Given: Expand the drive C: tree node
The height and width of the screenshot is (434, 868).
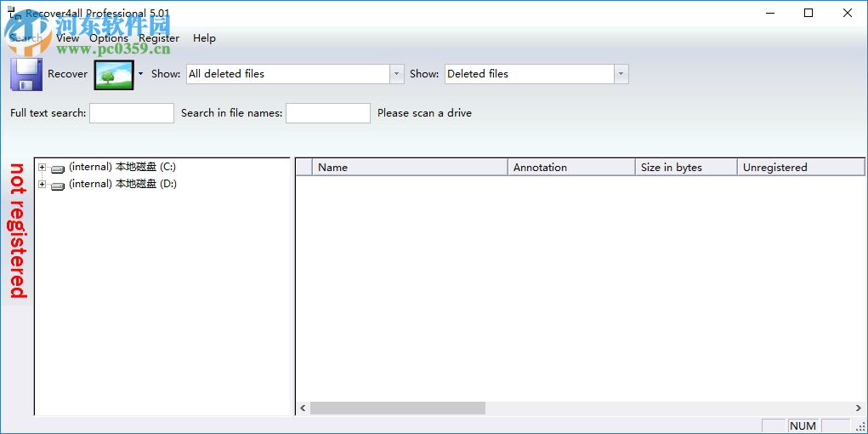Looking at the screenshot, I should pyautogui.click(x=42, y=168).
